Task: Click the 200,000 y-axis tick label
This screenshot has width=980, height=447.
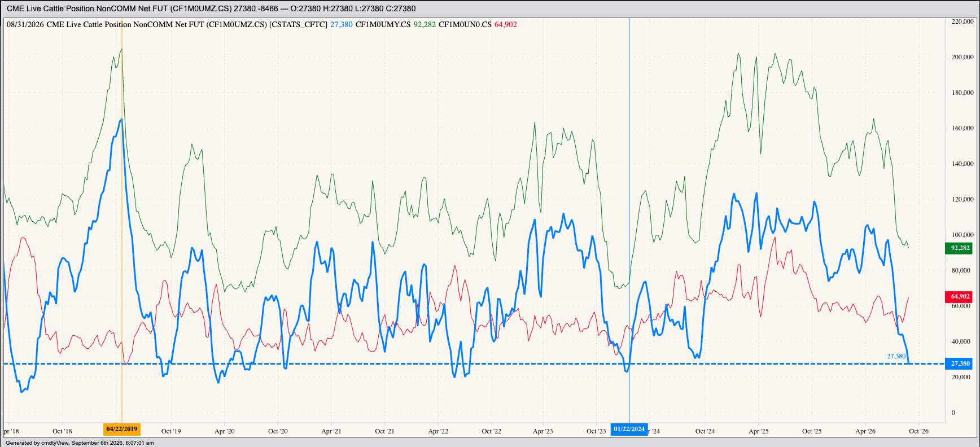Action: pyautogui.click(x=963, y=57)
